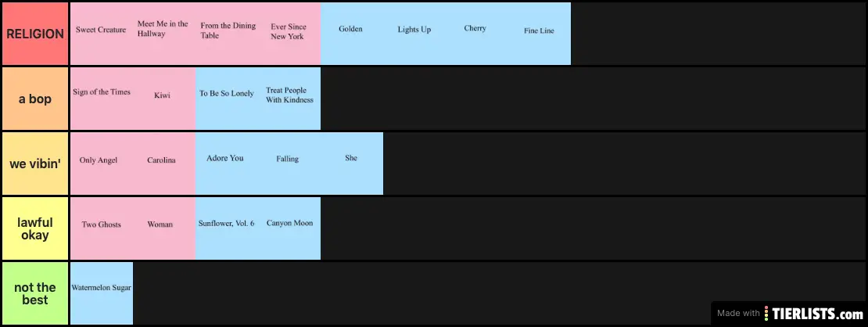
Task: Click the Watermelon Sugar tile
Action: (x=102, y=293)
